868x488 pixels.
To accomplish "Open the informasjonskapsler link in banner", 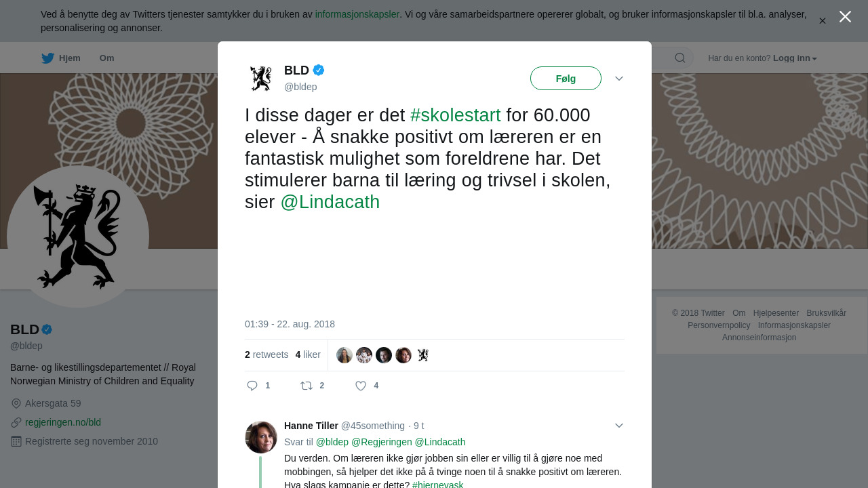I will pos(357,14).
